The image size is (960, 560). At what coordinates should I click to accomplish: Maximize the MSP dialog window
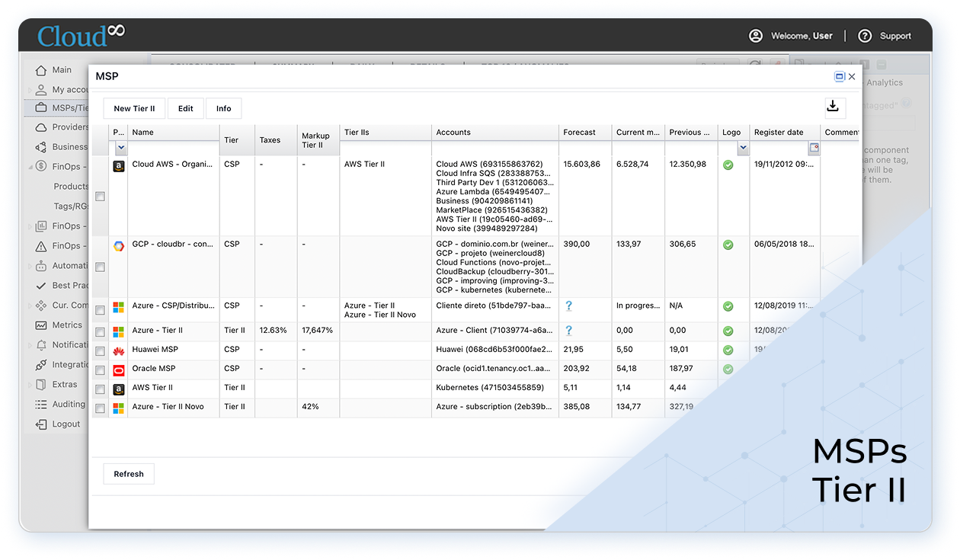click(840, 77)
